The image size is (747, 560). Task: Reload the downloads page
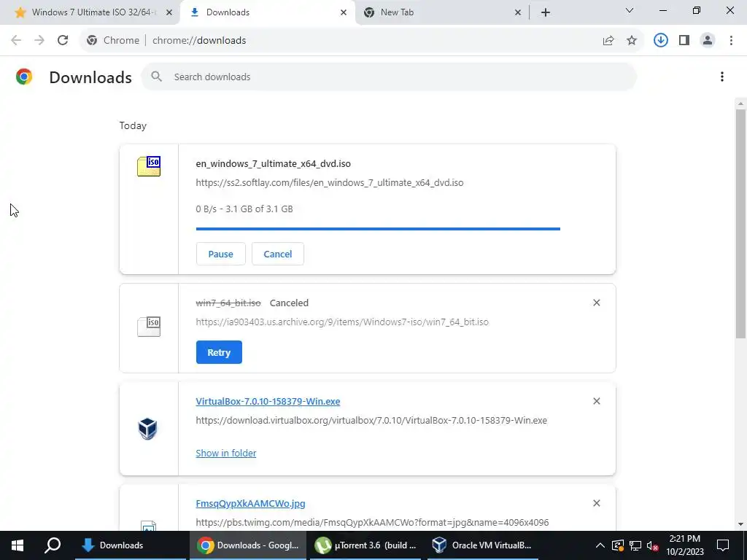(63, 40)
